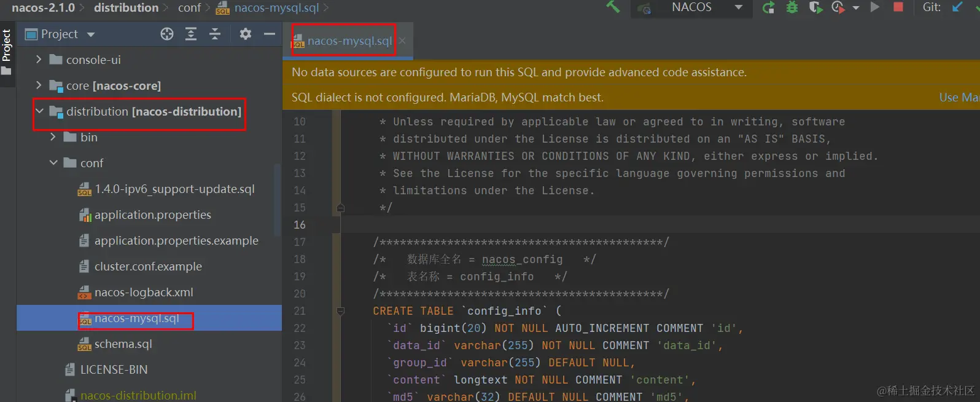Click the Git update project arrow
The height and width of the screenshot is (402, 980).
pyautogui.click(x=957, y=7)
